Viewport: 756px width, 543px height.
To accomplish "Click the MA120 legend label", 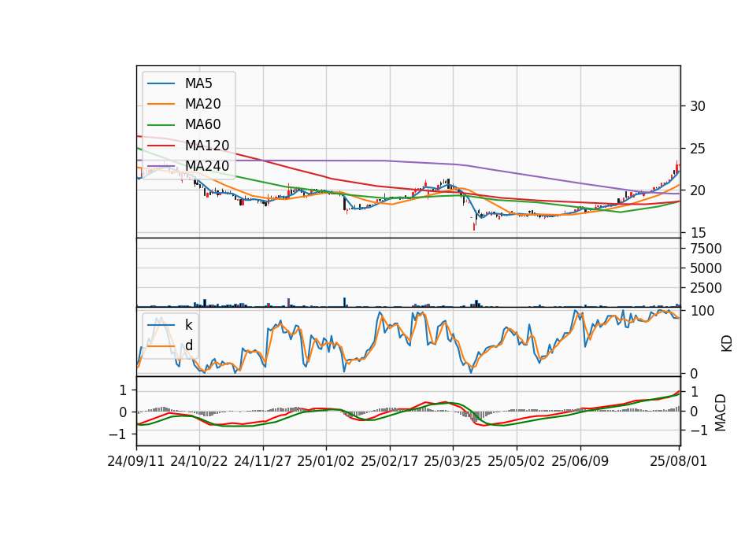I will [x=207, y=145].
